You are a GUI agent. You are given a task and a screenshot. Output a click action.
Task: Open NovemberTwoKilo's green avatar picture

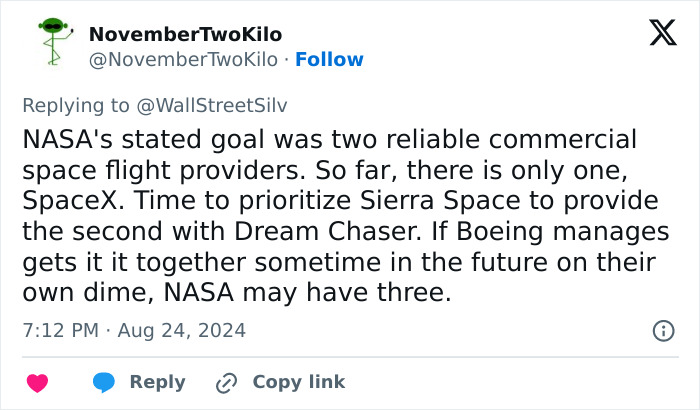point(48,45)
